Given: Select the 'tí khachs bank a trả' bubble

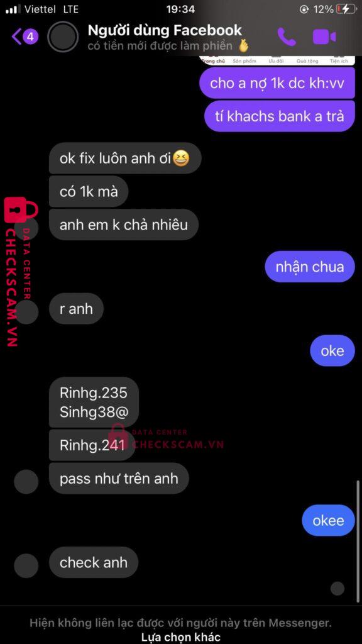Looking at the screenshot, I should 280,116.
